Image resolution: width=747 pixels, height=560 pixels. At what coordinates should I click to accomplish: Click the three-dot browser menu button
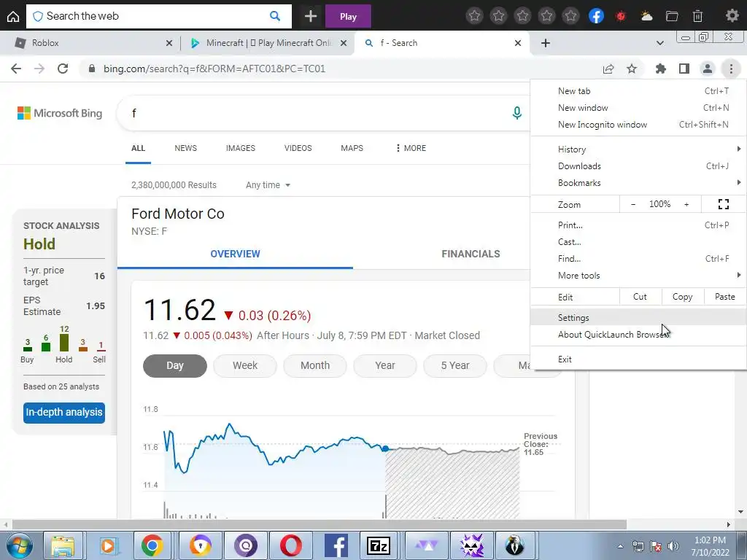(731, 69)
